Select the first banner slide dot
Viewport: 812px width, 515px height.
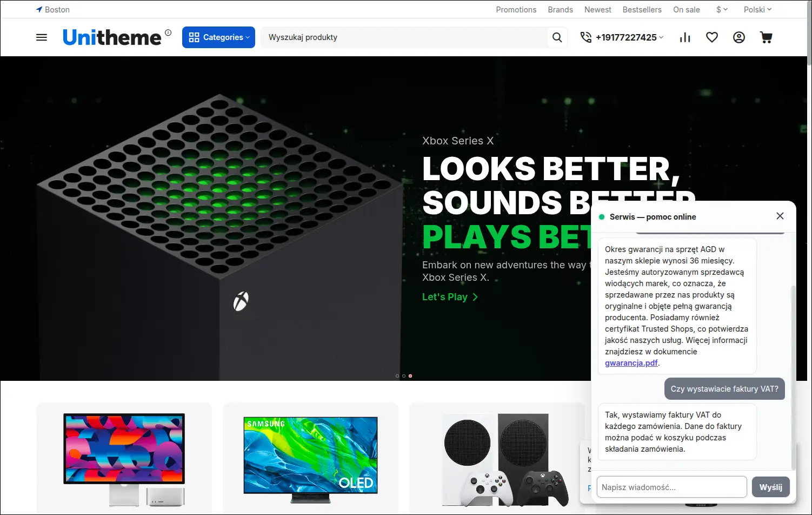point(397,376)
